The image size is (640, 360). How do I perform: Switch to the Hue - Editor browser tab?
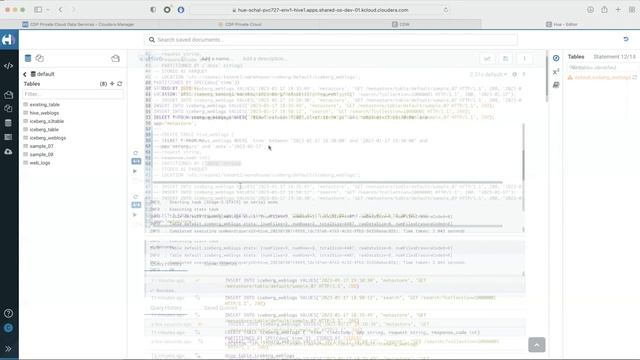pos(562,24)
